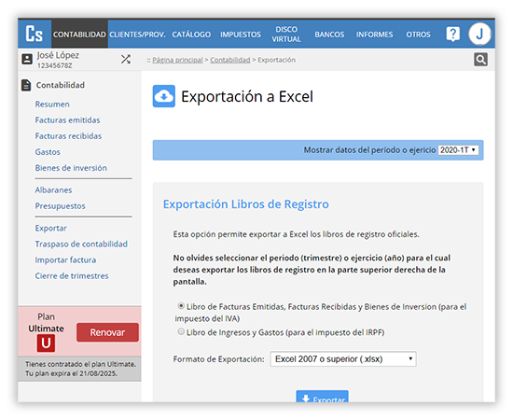
Task: Open the user avatar J menu
Action: (479, 34)
